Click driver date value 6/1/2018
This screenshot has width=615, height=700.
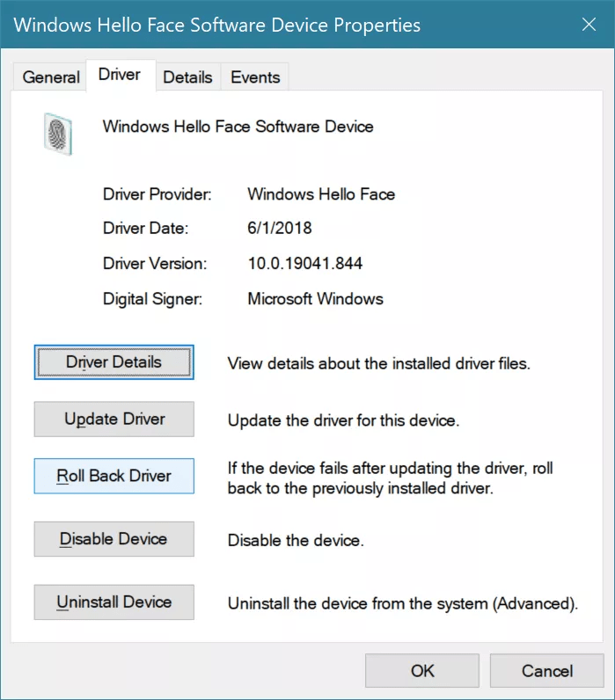click(x=280, y=228)
